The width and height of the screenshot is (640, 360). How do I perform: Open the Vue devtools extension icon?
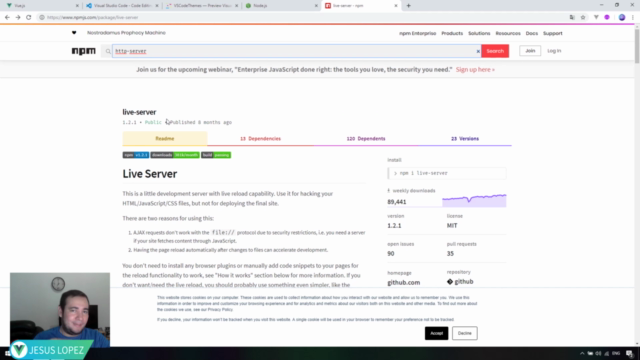tap(596, 17)
